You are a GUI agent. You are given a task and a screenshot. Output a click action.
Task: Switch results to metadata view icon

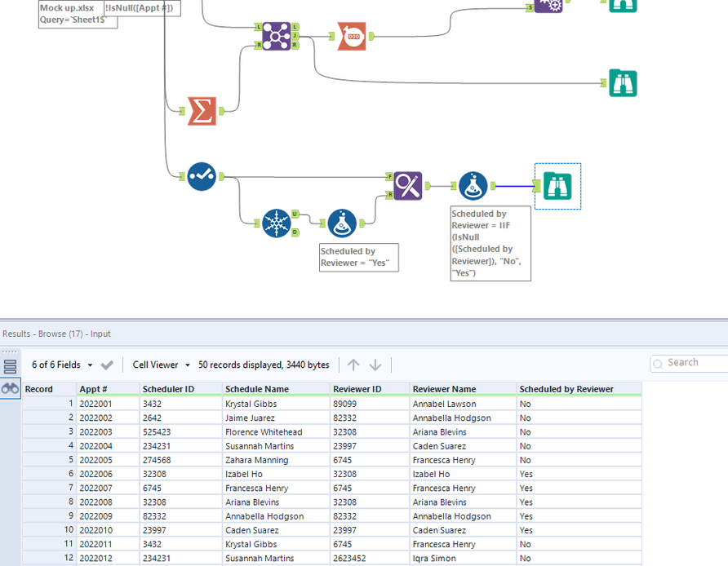pos(11,367)
